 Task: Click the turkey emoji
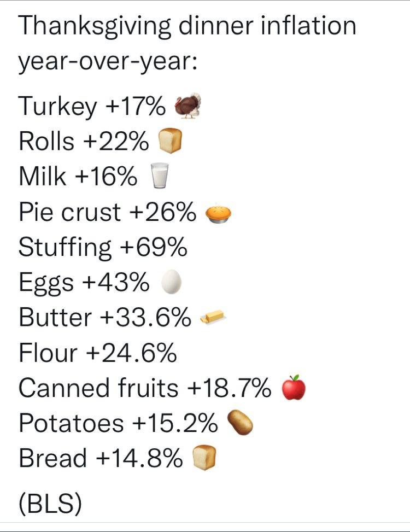tap(188, 106)
